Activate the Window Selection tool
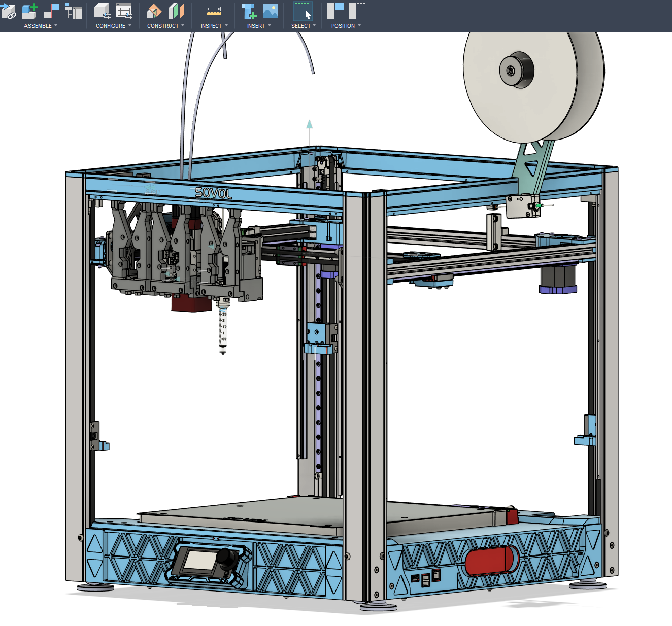The width and height of the screenshot is (672, 626). pyautogui.click(x=303, y=11)
